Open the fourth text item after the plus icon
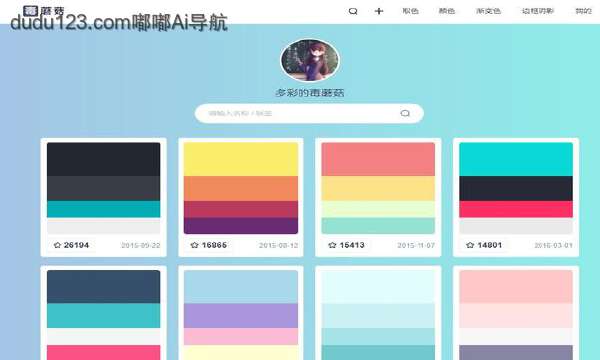 tap(538, 11)
